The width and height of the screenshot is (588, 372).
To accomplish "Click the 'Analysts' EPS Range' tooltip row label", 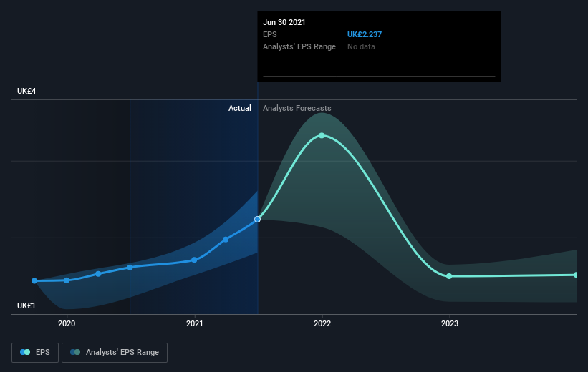I will pos(299,46).
